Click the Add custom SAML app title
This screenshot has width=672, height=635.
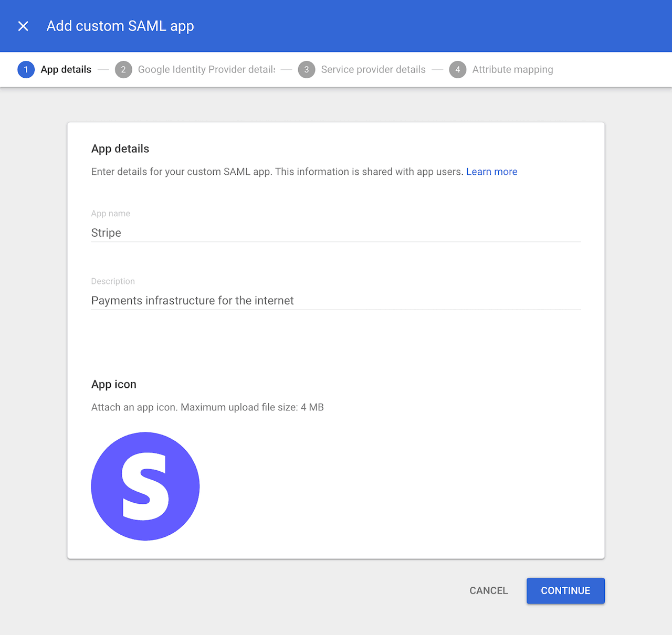[120, 26]
